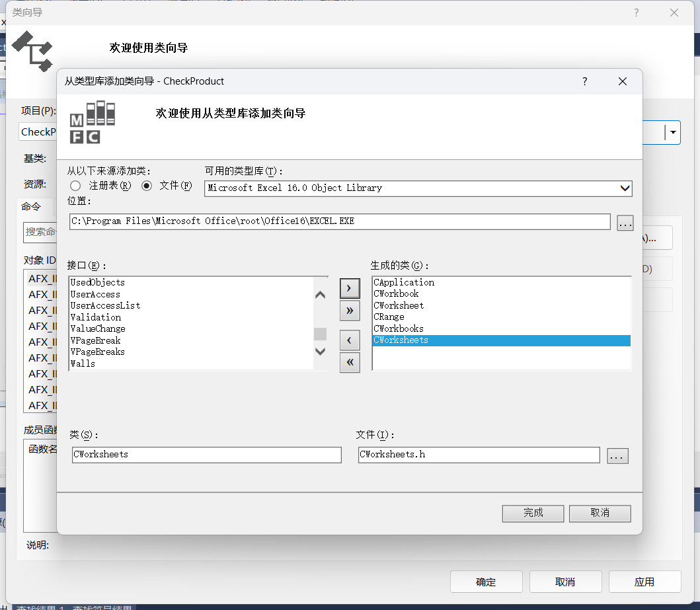Close the CheckProduct add class wizard
The width and height of the screenshot is (700, 610).
pos(622,81)
